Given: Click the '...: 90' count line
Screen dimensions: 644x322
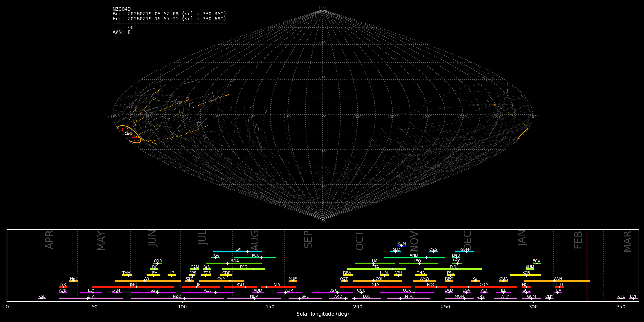Looking at the screenshot, I should (x=123, y=28).
